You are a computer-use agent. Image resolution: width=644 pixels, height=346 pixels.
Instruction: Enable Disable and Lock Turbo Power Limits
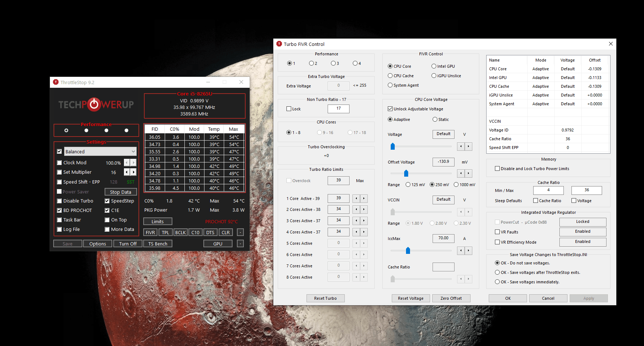497,169
